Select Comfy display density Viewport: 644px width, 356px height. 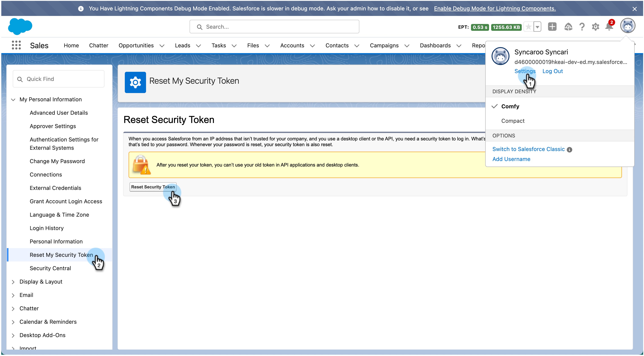pos(510,106)
